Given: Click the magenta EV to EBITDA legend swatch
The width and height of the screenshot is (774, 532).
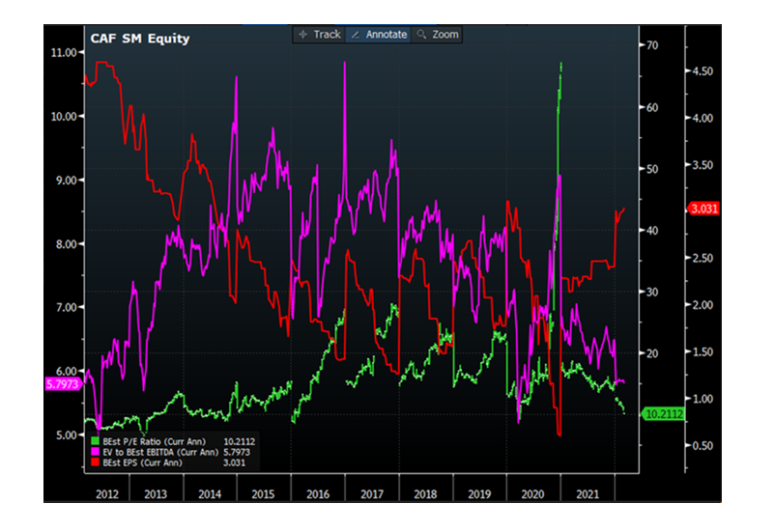Looking at the screenshot, I should tap(93, 451).
